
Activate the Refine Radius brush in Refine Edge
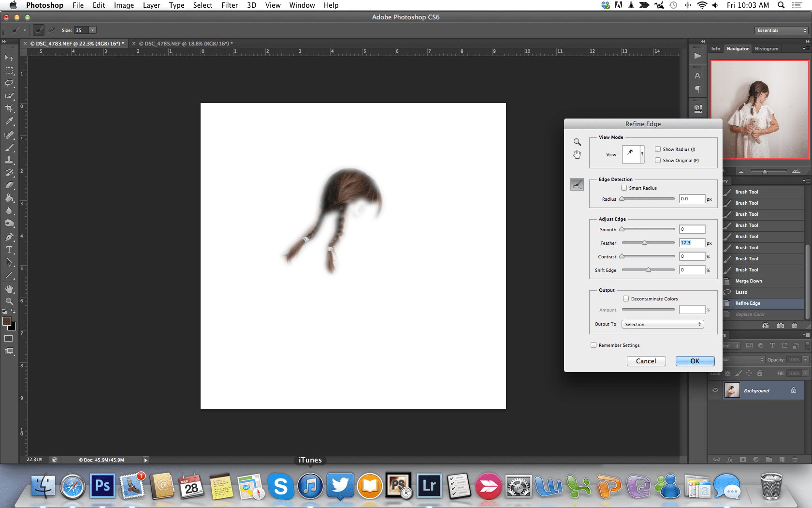pyautogui.click(x=577, y=184)
